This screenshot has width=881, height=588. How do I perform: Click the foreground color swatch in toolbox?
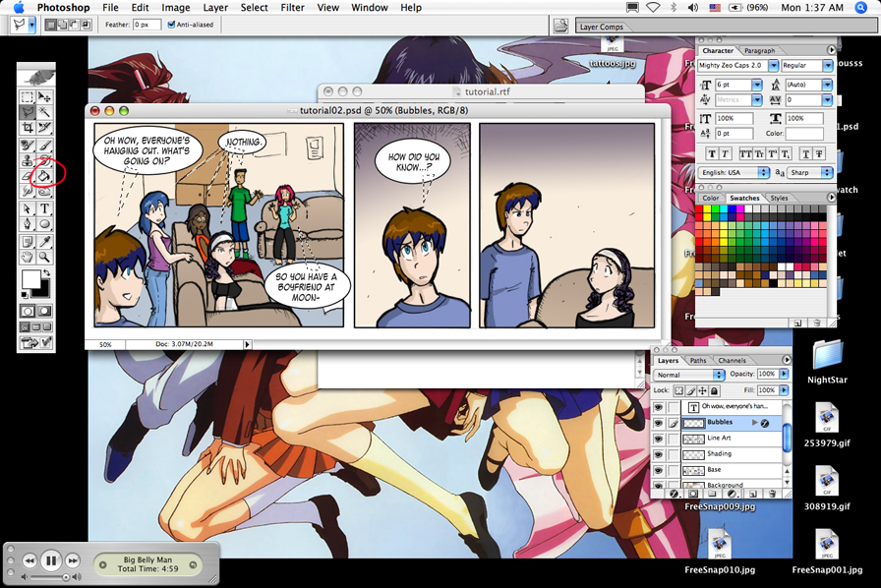coord(30,280)
